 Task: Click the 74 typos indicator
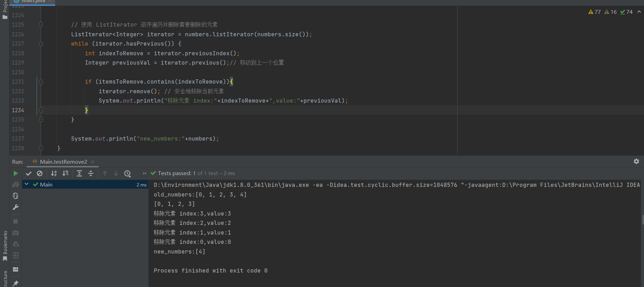tap(626, 12)
